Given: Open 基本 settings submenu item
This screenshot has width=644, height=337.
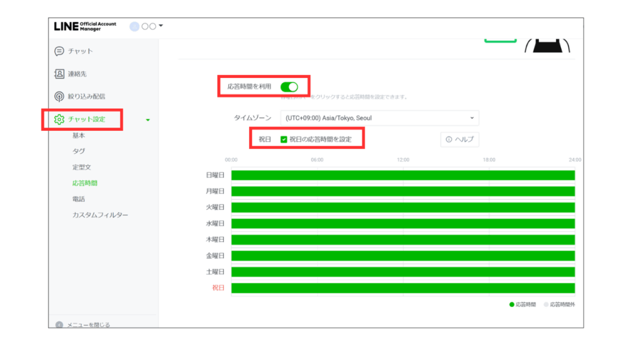Looking at the screenshot, I should [79, 135].
